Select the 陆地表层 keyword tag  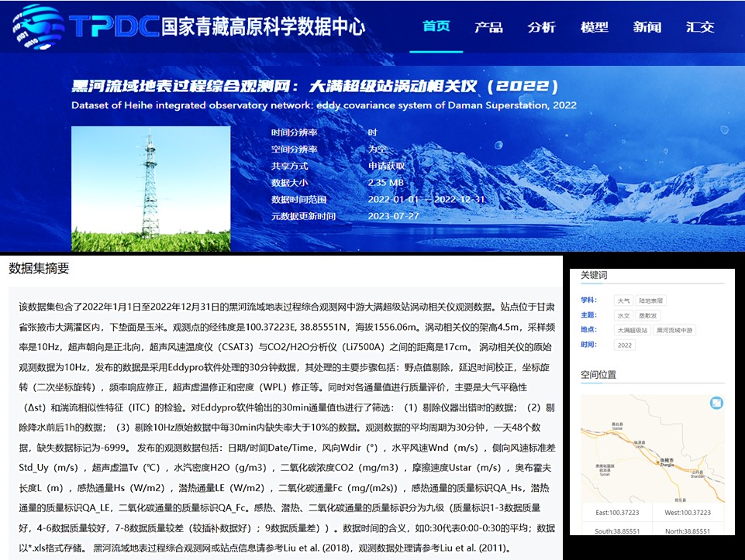[651, 301]
